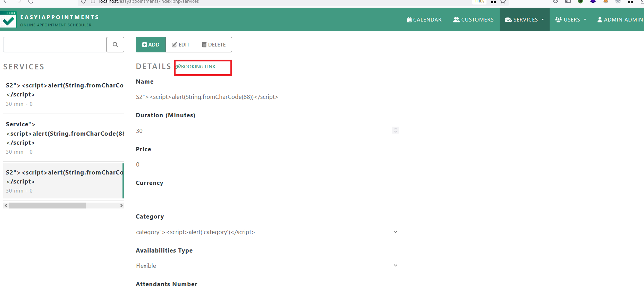Click the empty Currency field
Image resolution: width=644 pixels, height=290 pixels.
tap(267, 198)
